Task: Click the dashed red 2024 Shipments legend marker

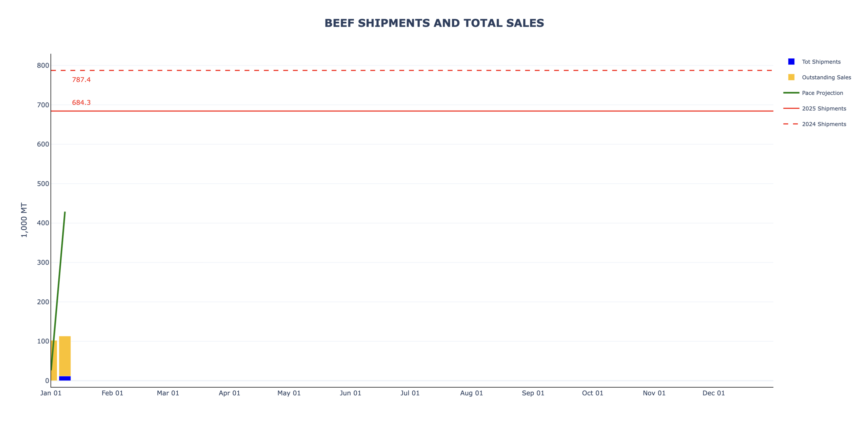Action: (791, 124)
